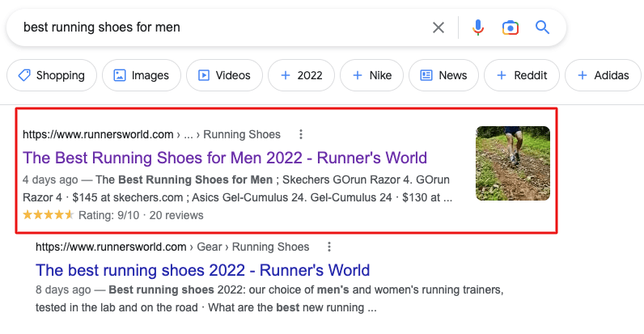Open options menu for the first Runner's World result
The width and height of the screenshot is (644, 334).
(x=301, y=134)
